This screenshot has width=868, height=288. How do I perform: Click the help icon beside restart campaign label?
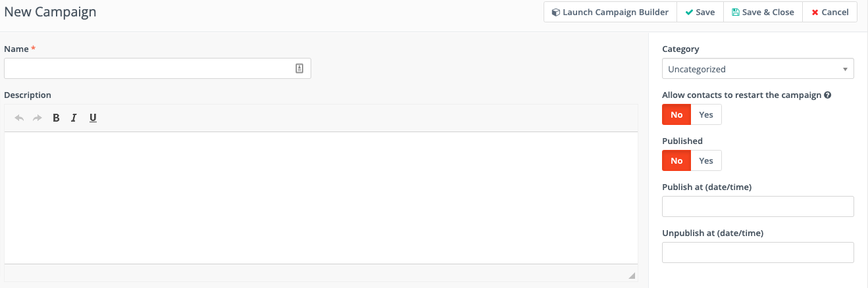(x=827, y=95)
